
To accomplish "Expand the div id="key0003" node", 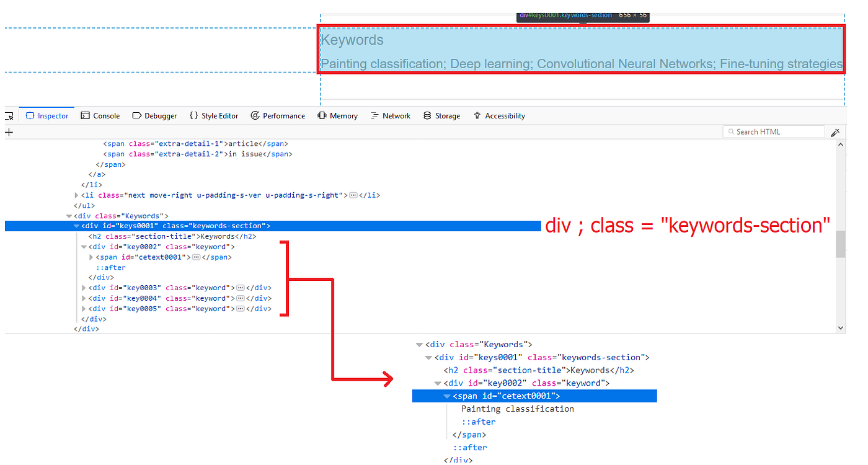I will pos(84,288).
